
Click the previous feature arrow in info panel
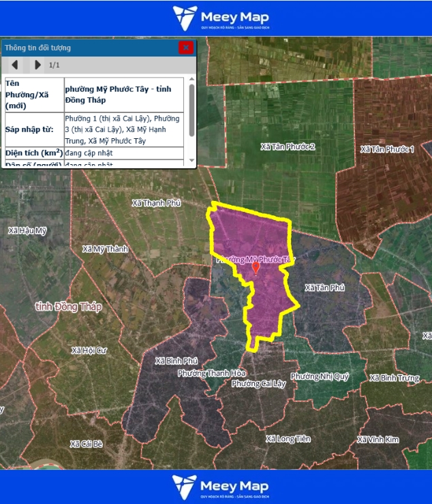coord(14,65)
